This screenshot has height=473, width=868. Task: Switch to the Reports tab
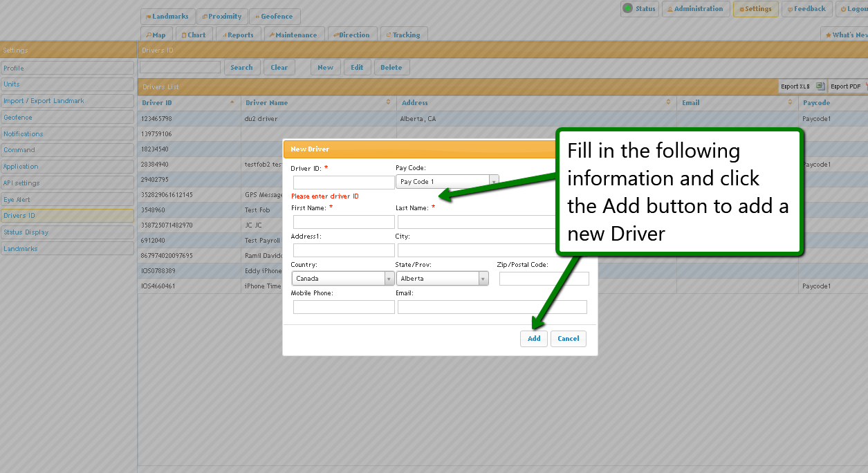[x=237, y=35]
